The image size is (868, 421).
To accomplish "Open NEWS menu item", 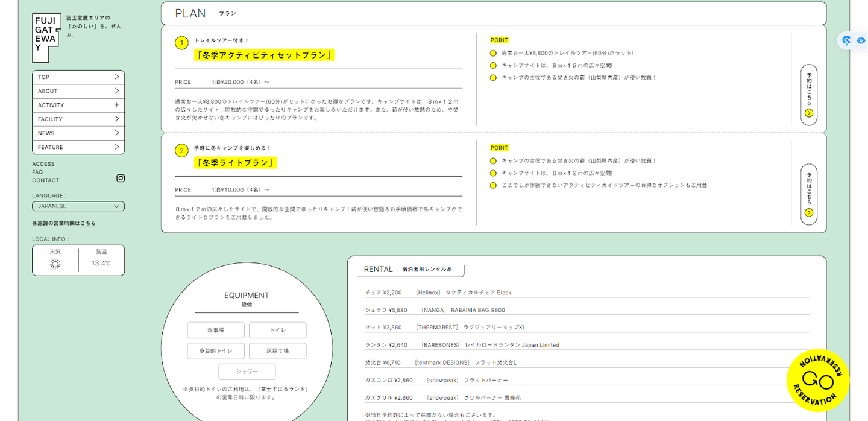I will (78, 133).
